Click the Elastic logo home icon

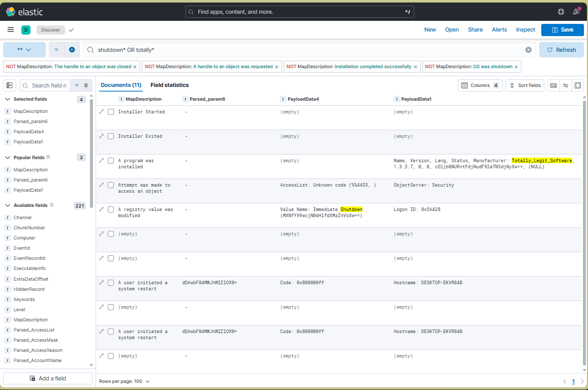[11, 11]
